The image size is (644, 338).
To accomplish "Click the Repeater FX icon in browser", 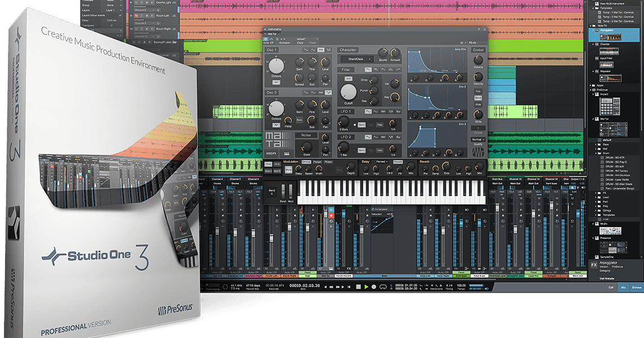I will (597, 71).
